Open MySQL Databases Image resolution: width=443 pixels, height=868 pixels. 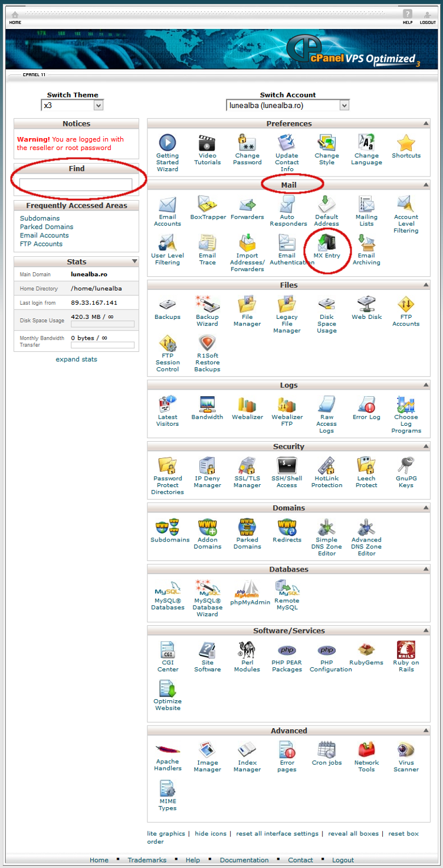pyautogui.click(x=168, y=596)
